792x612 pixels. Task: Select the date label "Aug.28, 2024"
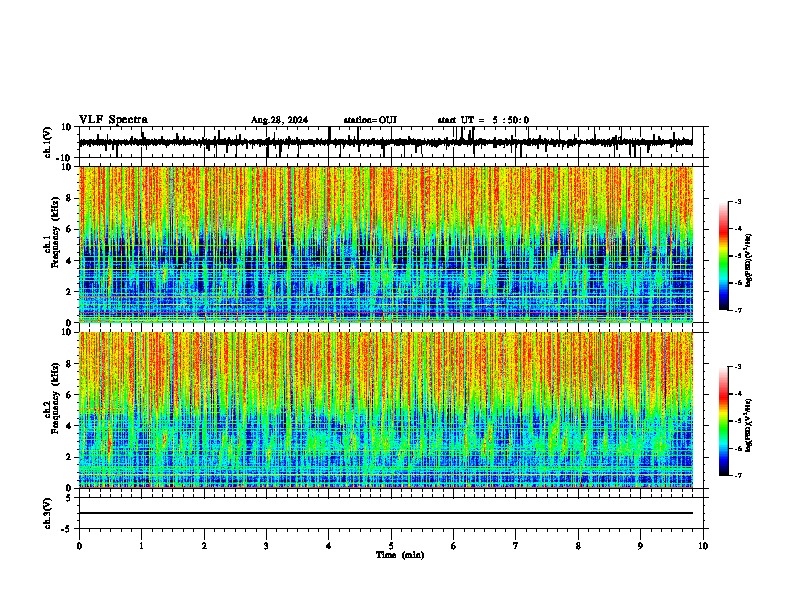[x=279, y=120]
